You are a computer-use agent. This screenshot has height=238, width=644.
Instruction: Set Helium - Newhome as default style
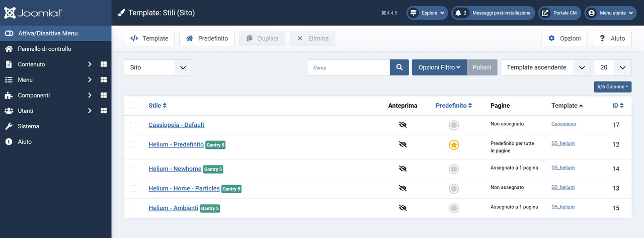[454, 169]
